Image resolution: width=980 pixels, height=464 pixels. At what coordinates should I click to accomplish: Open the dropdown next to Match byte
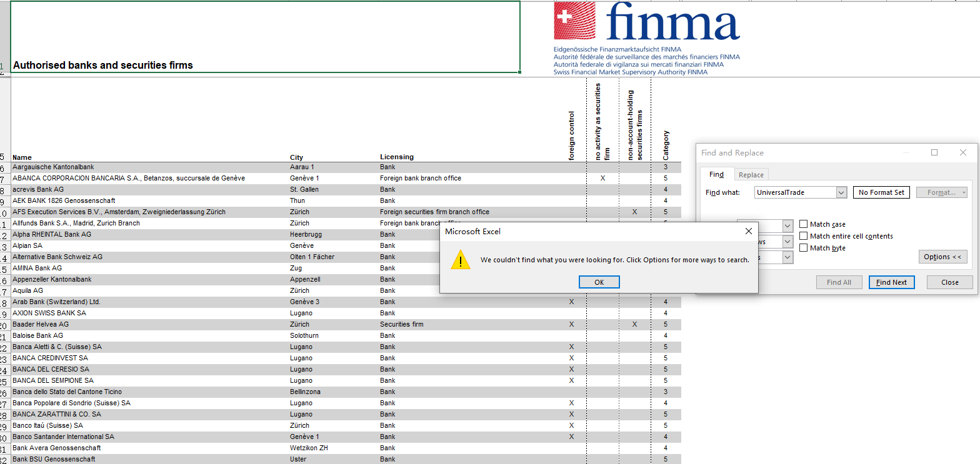(787, 257)
